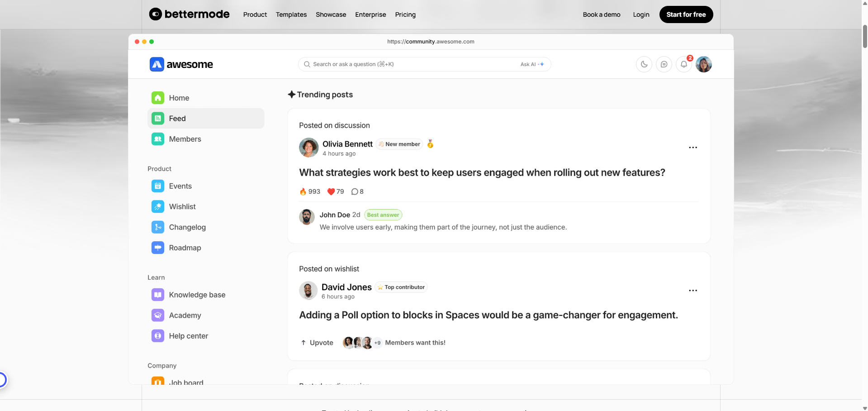Open notifications bell icon
This screenshot has width=868, height=411.
pos(684,64)
